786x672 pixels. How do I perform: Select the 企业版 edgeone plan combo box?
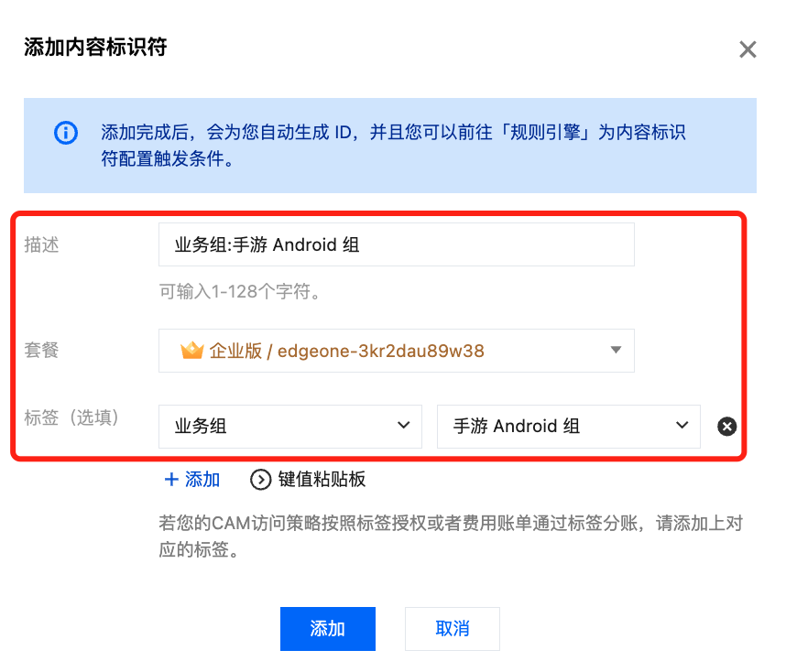coord(397,351)
